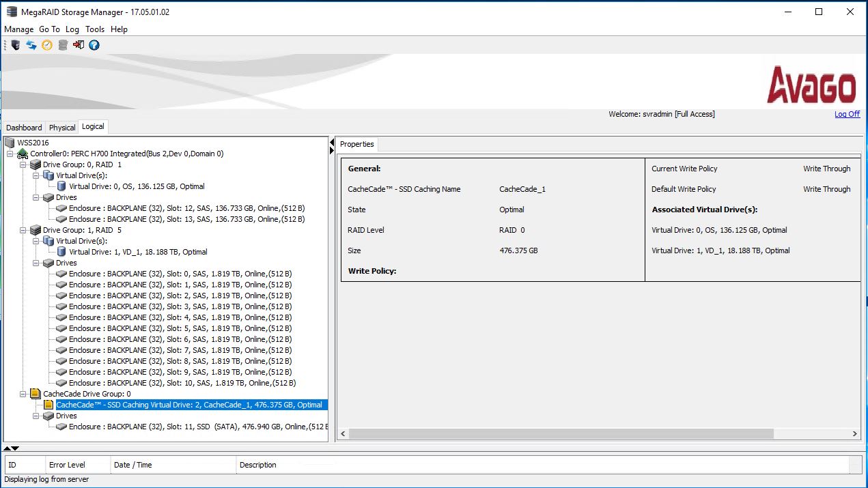Click the MegaRAID application icon in the title bar
Viewport: 868px width, 488px height.
(x=12, y=12)
